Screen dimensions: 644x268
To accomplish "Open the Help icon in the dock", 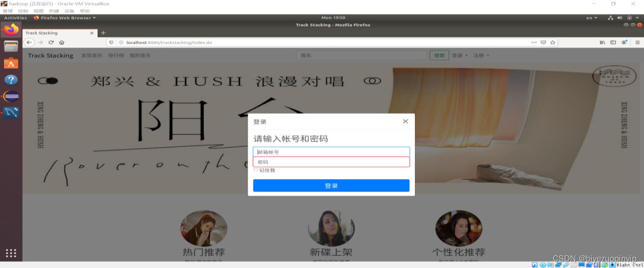I will coord(11,80).
